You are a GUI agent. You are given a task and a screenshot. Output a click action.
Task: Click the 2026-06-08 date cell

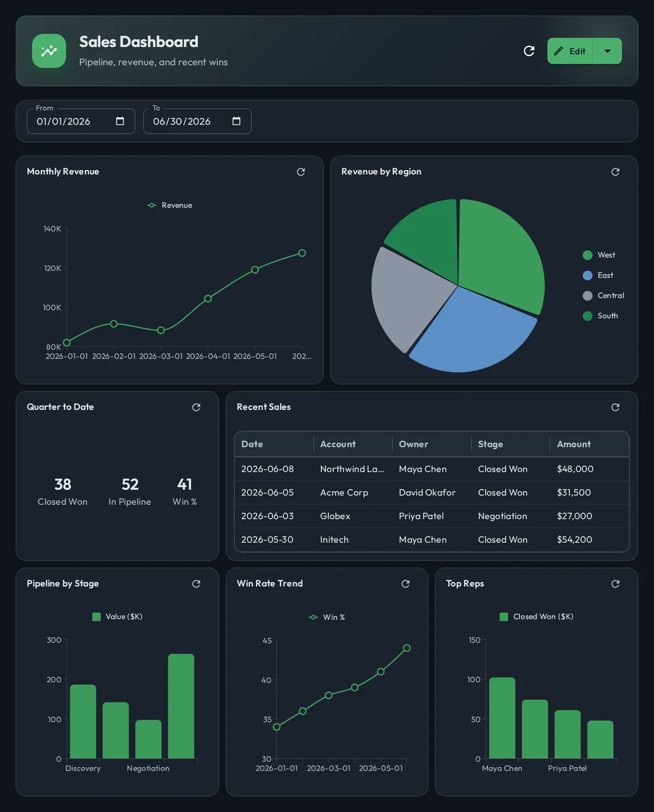point(274,469)
